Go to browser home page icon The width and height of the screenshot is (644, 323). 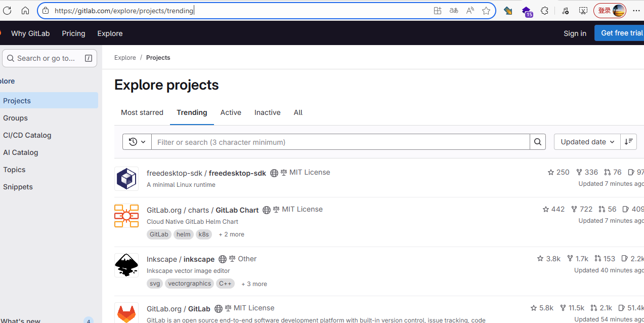click(x=25, y=11)
